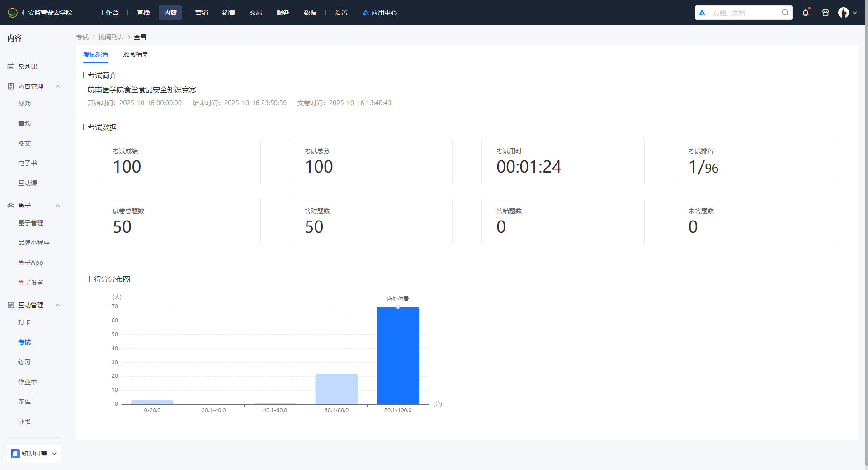868x470 pixels.
Task: Click the 系列课 sidebar icon
Action: click(x=11, y=66)
